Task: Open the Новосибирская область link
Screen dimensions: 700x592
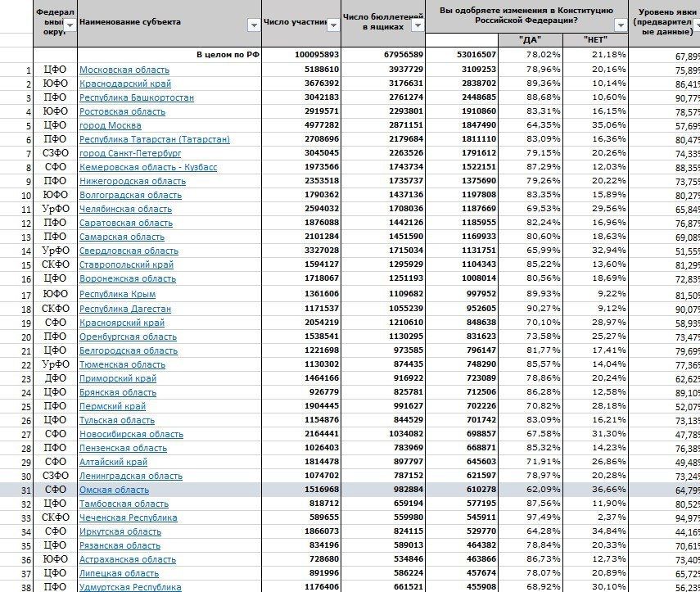Action: coord(131,435)
